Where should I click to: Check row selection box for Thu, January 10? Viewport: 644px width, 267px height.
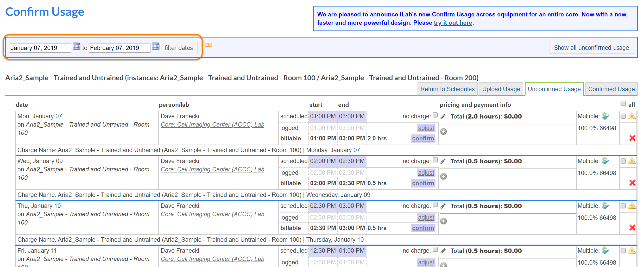(x=623, y=206)
